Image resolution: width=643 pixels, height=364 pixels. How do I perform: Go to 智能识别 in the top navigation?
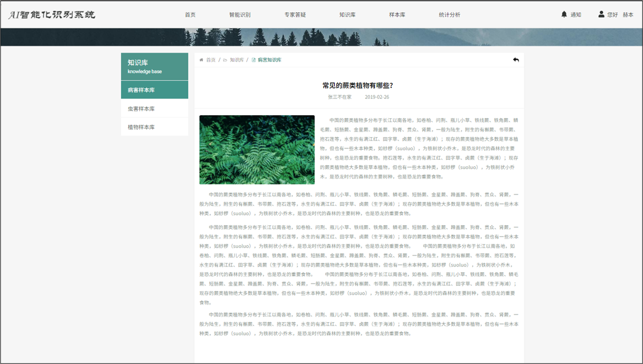tap(240, 15)
